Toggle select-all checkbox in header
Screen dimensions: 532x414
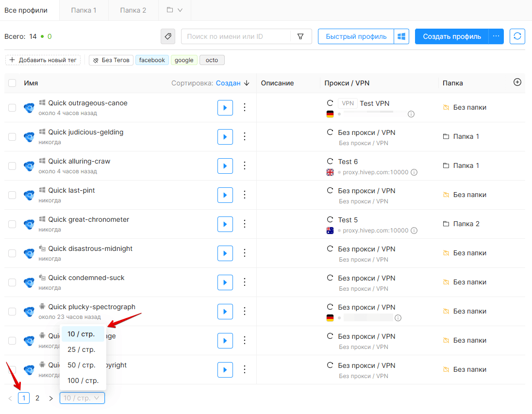12,83
